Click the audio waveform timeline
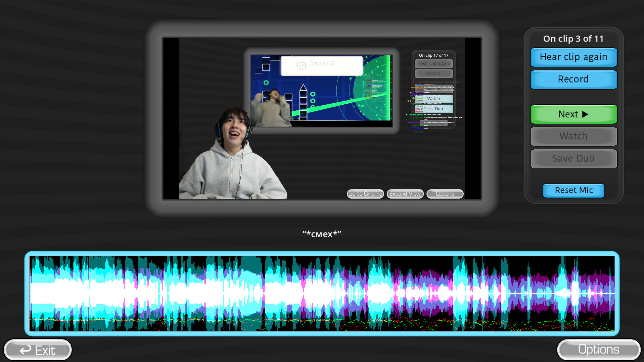Screen dimensions: 644x362 click(x=322, y=294)
